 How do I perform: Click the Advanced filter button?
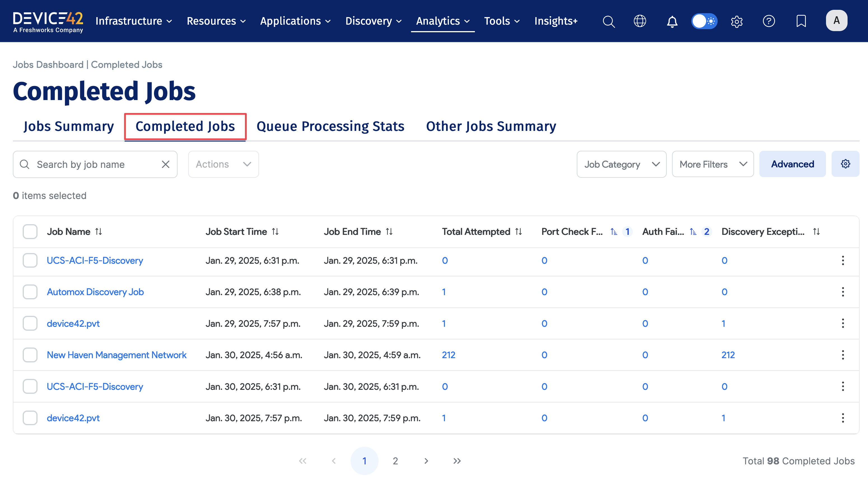tap(792, 164)
